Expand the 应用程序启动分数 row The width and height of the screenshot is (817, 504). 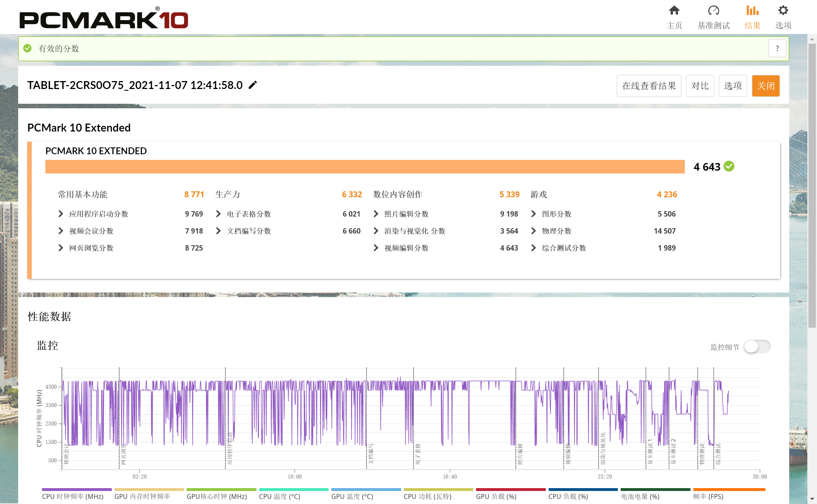[x=61, y=214]
